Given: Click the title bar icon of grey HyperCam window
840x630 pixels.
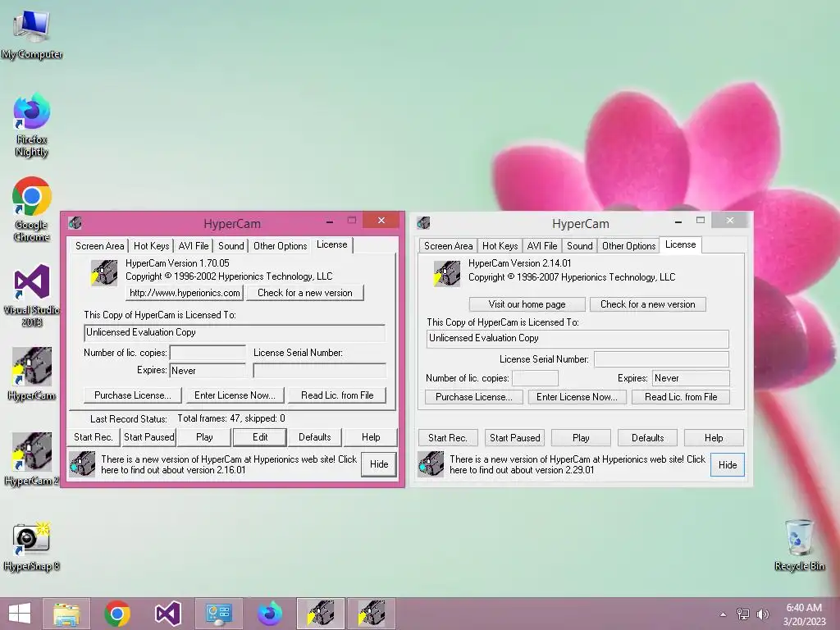Looking at the screenshot, I should pos(424,222).
